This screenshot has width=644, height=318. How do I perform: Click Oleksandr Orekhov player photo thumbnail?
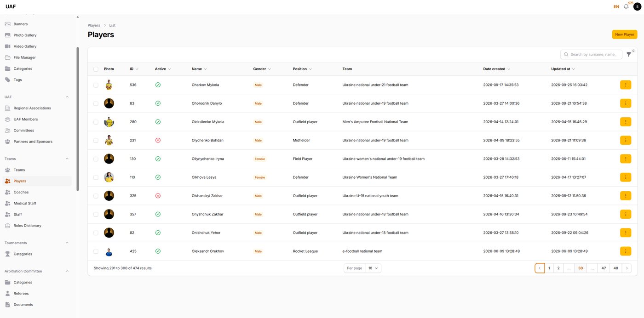point(109,251)
